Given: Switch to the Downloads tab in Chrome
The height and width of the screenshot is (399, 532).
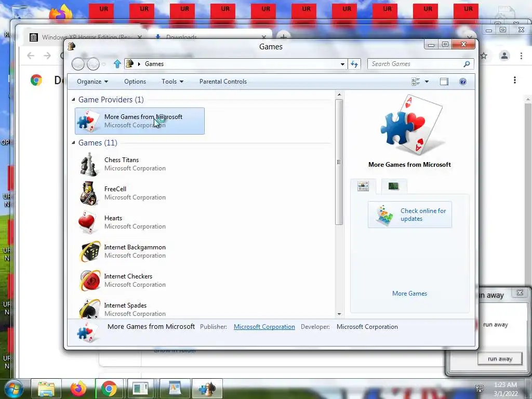Looking at the screenshot, I should coord(210,37).
